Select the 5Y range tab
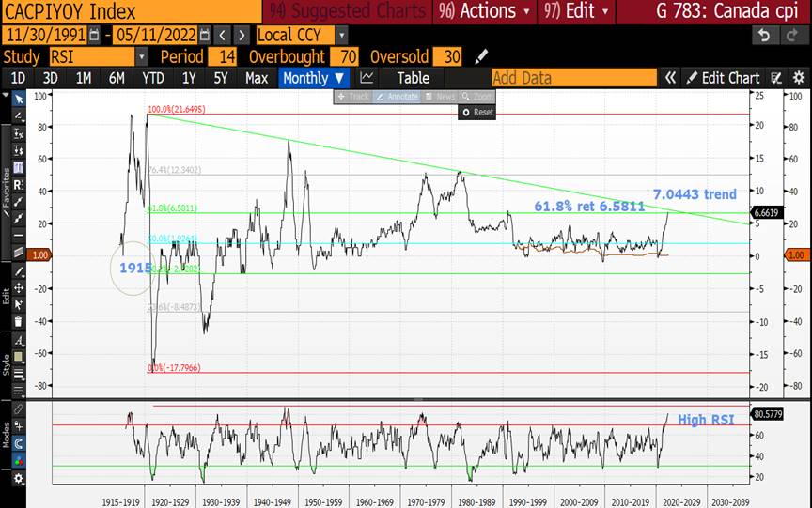 [x=221, y=78]
